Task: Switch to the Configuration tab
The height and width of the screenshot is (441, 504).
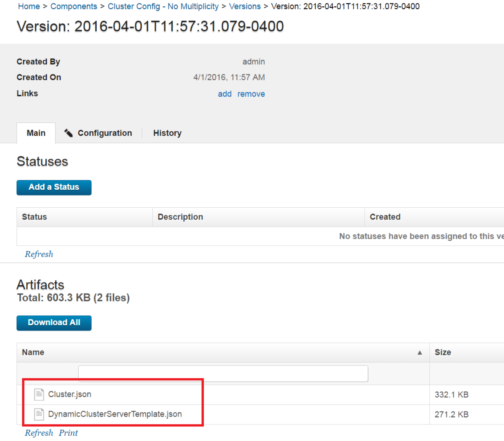Action: pyautogui.click(x=104, y=133)
